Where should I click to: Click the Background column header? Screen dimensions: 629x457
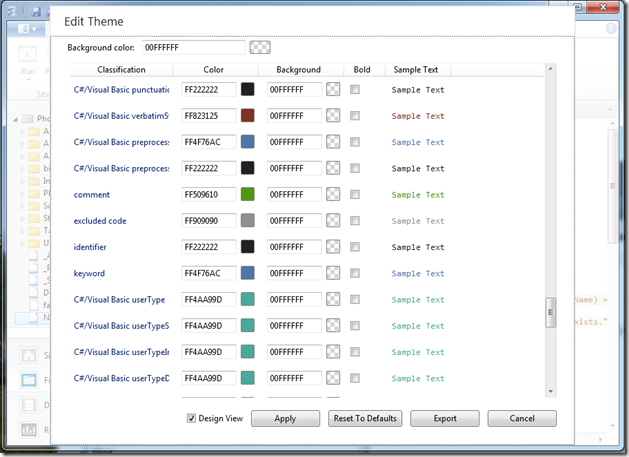[301, 69]
